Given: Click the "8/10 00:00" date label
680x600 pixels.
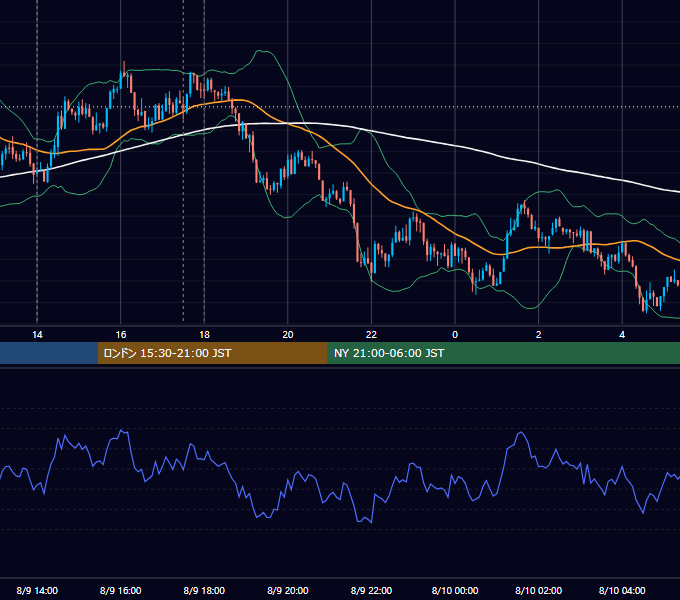Looking at the screenshot, I should (455, 590).
